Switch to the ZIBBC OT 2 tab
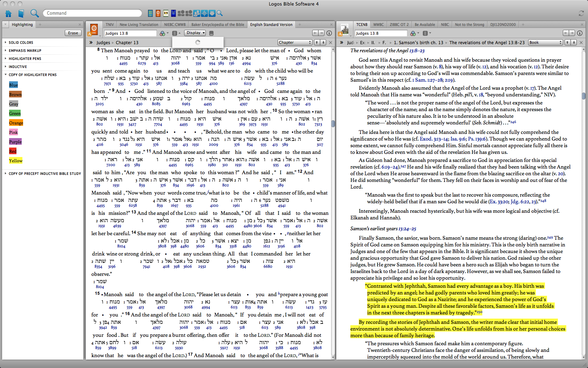 [399, 25]
